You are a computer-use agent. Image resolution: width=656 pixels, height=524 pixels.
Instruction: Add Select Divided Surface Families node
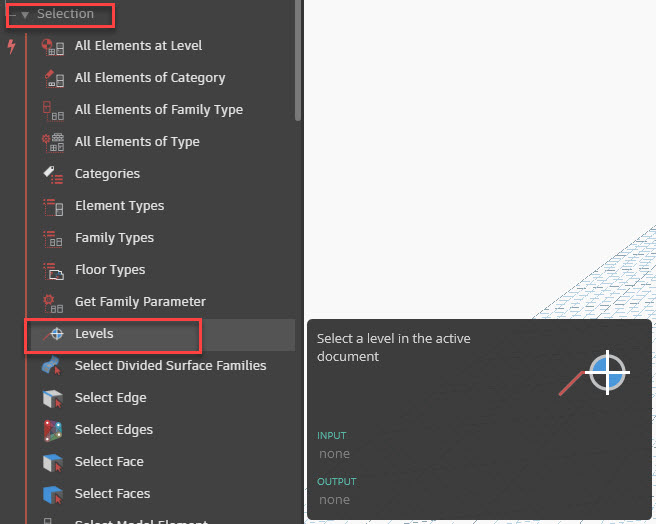click(171, 365)
